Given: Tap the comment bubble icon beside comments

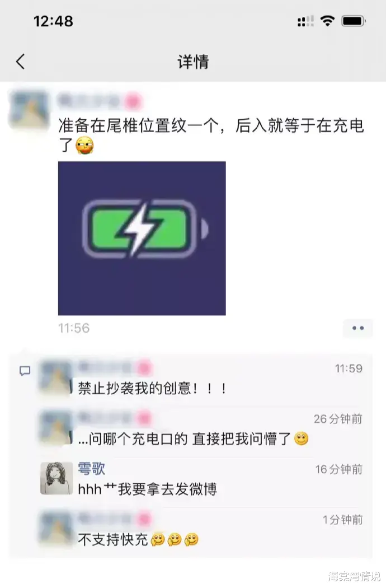Looking at the screenshot, I should (x=25, y=371).
